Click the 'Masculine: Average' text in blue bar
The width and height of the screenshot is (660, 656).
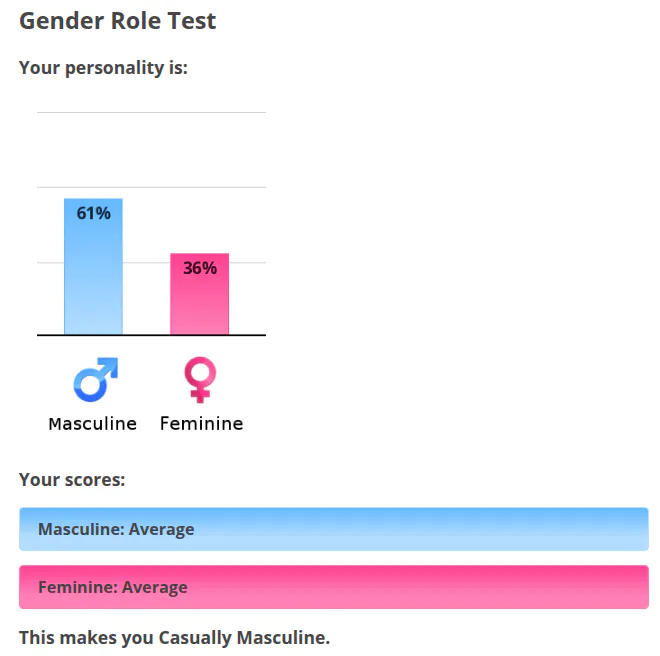(x=116, y=529)
